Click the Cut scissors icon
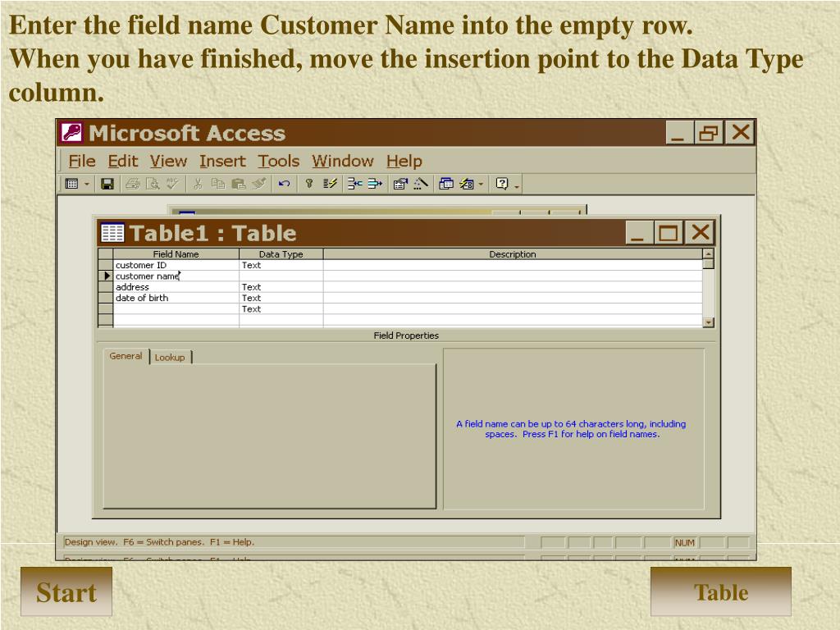This screenshot has width=840, height=630. pyautogui.click(x=198, y=184)
